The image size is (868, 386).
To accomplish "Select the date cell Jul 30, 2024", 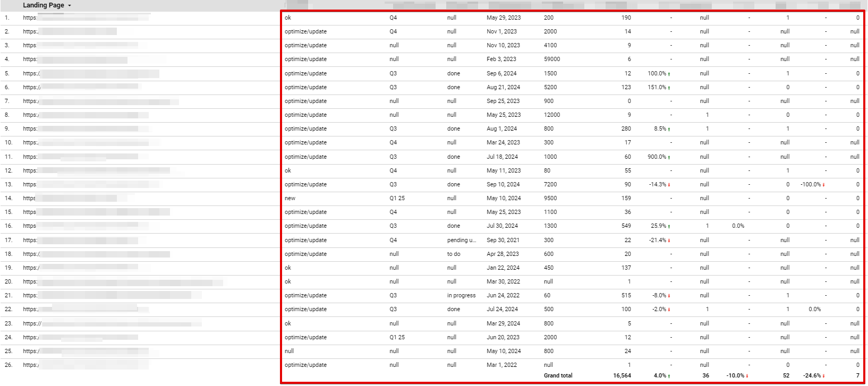I will [x=502, y=226].
